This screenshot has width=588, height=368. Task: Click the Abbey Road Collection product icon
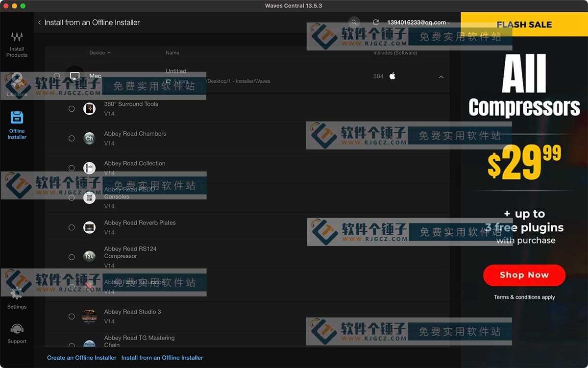pos(89,168)
